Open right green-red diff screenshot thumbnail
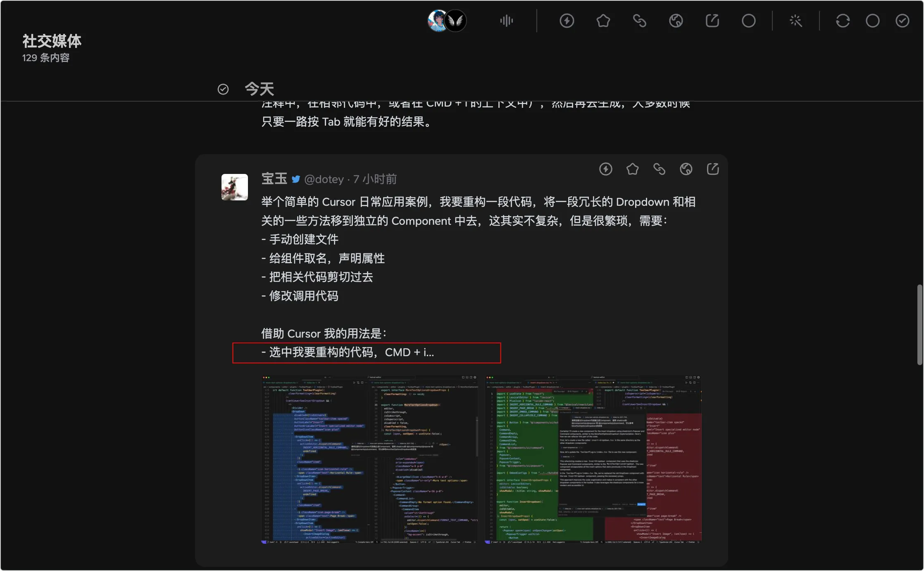The image size is (924, 571). pyautogui.click(x=593, y=459)
